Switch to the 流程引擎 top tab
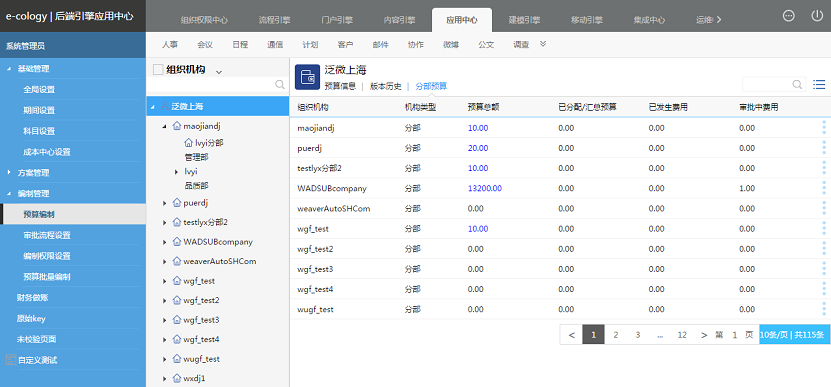The image size is (831, 387). point(275,21)
